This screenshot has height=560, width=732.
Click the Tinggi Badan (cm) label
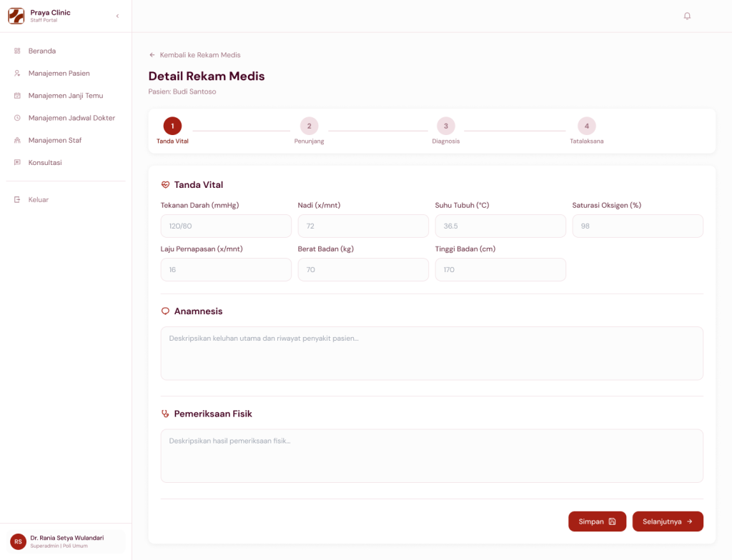click(x=465, y=249)
